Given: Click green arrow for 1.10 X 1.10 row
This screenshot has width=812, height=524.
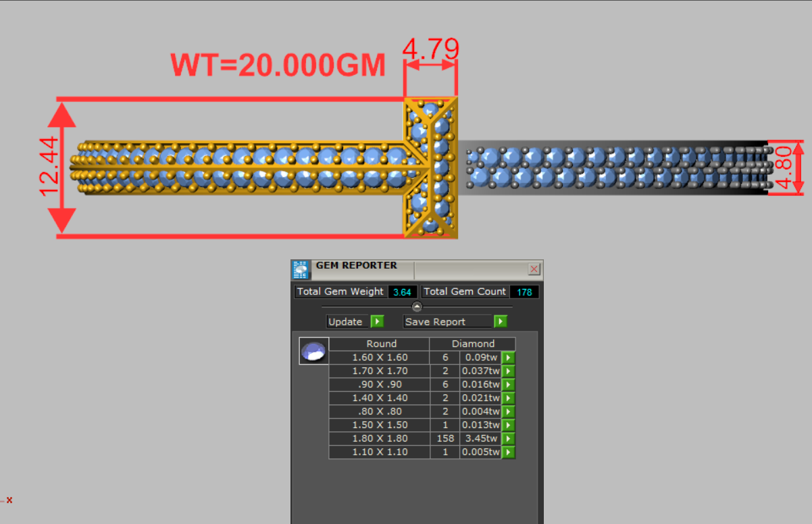Looking at the screenshot, I should (508, 452).
